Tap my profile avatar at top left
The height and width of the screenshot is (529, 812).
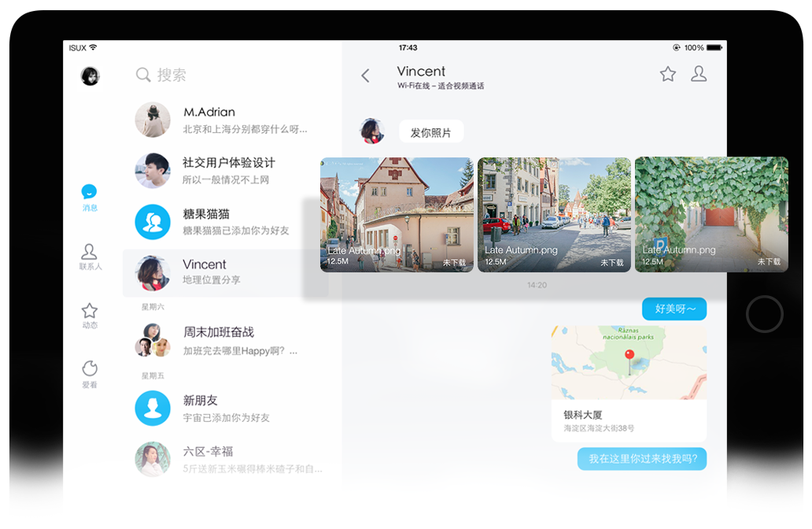[90, 76]
